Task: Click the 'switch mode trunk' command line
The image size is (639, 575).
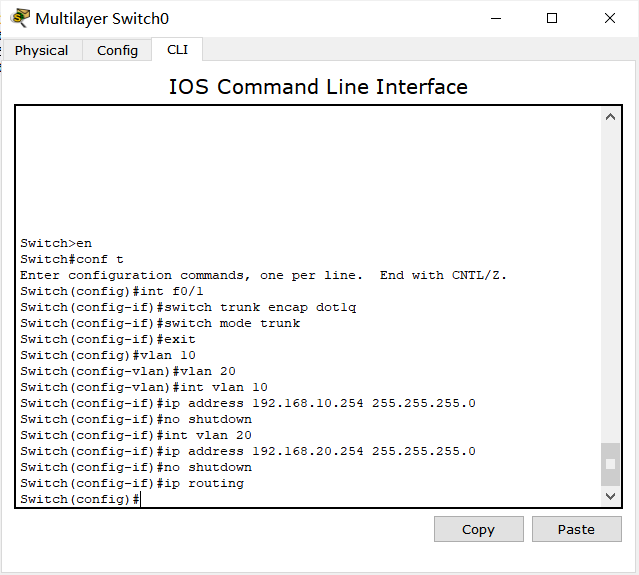Action: (160, 323)
